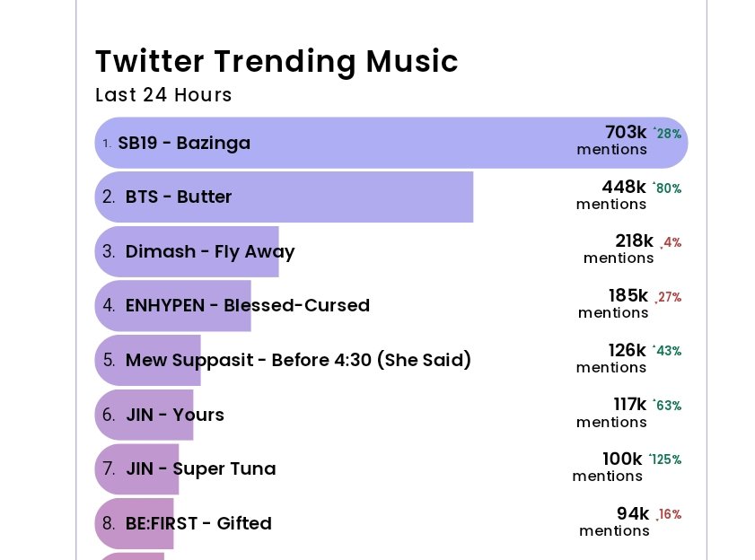Click the SB19 - Bazinga bar
Image resolution: width=755 pixels, height=560 pixels.
(391, 143)
